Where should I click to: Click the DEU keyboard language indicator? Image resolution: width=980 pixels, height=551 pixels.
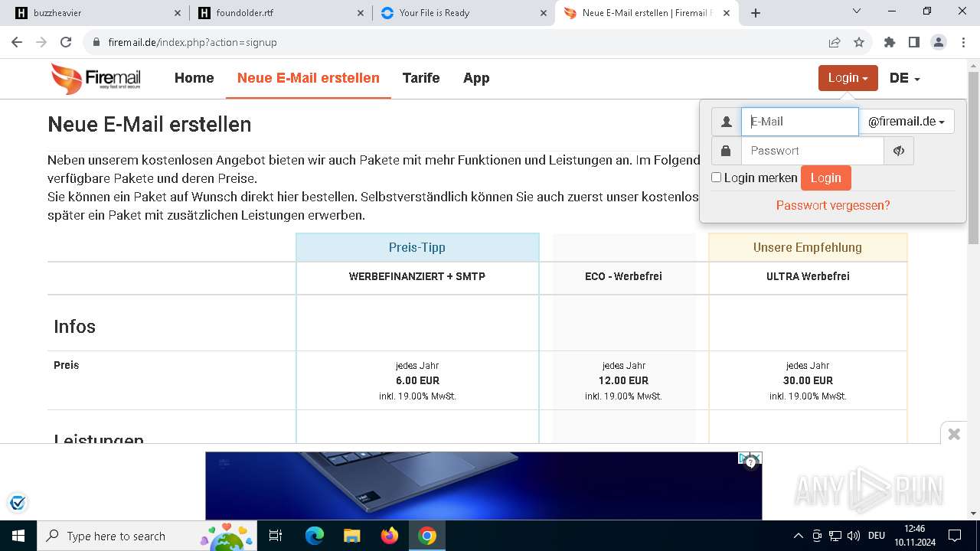pyautogui.click(x=877, y=536)
